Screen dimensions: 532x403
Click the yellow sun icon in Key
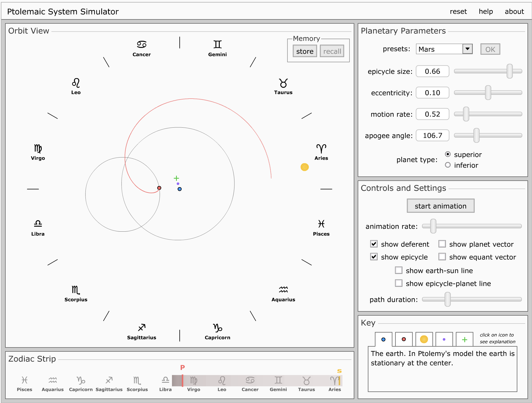click(424, 339)
